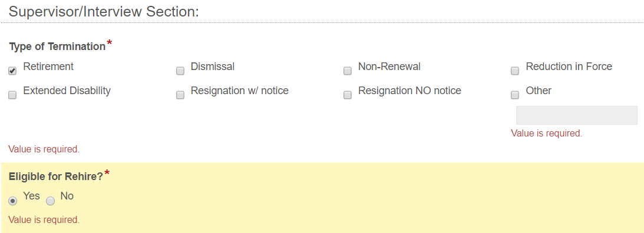This screenshot has width=644, height=233.
Task: Mark the Resignation NO notice checkbox
Action: pyautogui.click(x=348, y=95)
